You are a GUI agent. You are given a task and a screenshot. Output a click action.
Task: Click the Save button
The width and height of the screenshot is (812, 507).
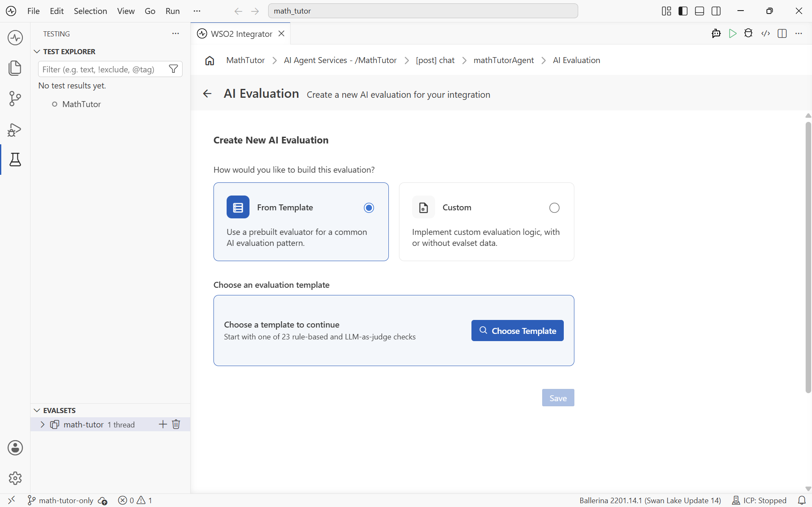click(x=558, y=398)
